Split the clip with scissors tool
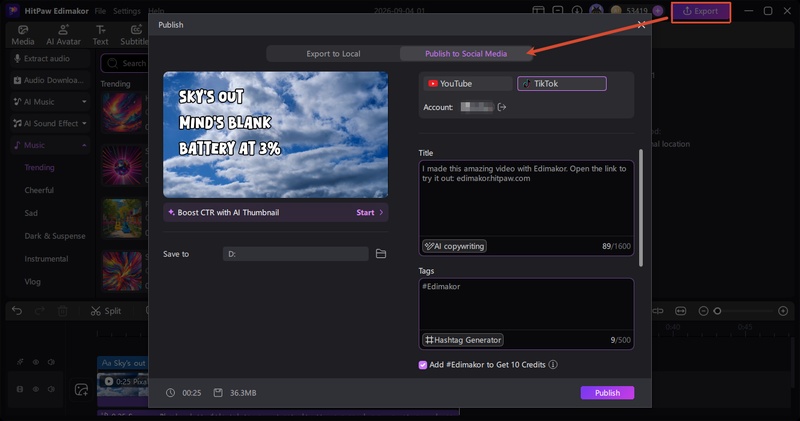The width and height of the screenshot is (800, 421). click(106, 311)
